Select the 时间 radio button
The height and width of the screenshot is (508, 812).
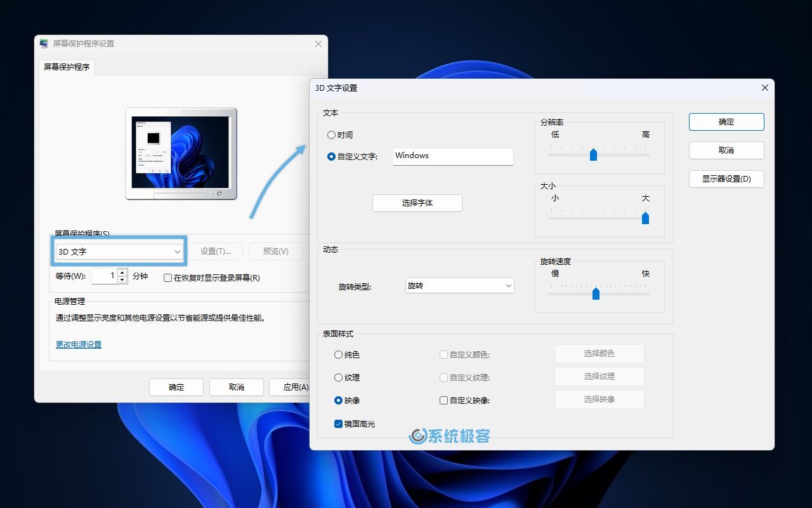point(331,135)
